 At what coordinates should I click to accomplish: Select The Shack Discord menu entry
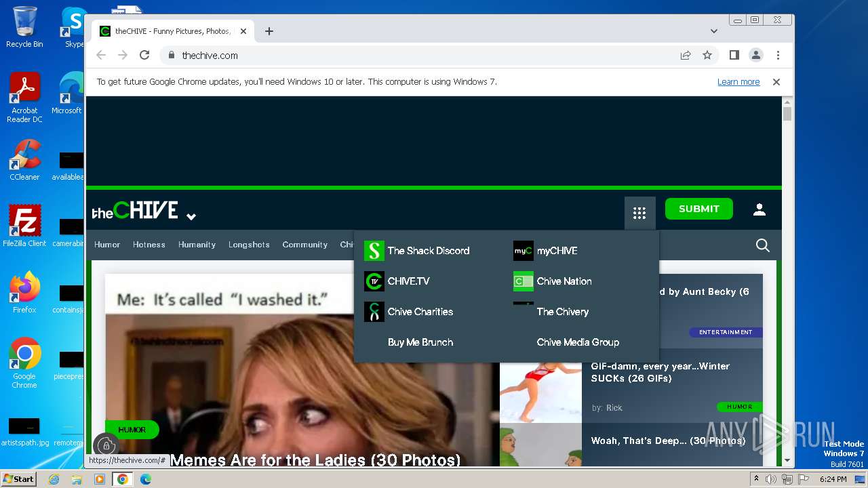[x=429, y=251]
